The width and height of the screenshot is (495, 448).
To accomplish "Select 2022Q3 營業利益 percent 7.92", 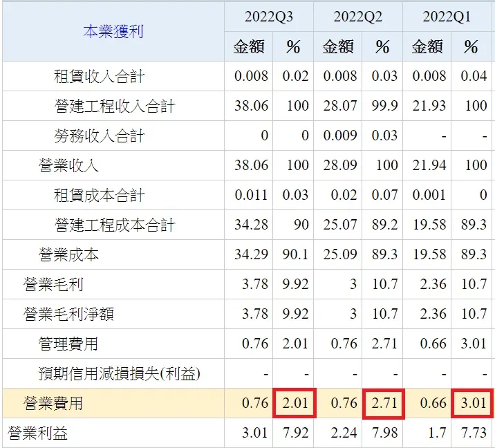I will [x=295, y=433].
